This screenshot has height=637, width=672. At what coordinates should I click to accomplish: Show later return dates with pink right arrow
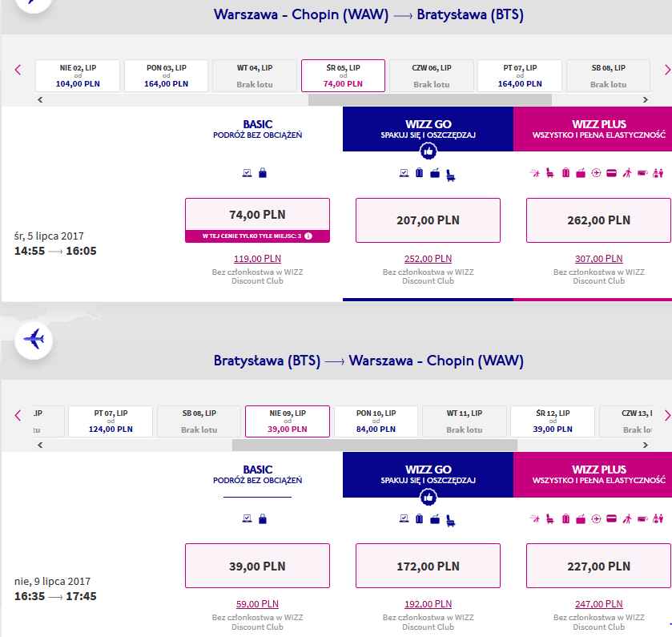667,415
